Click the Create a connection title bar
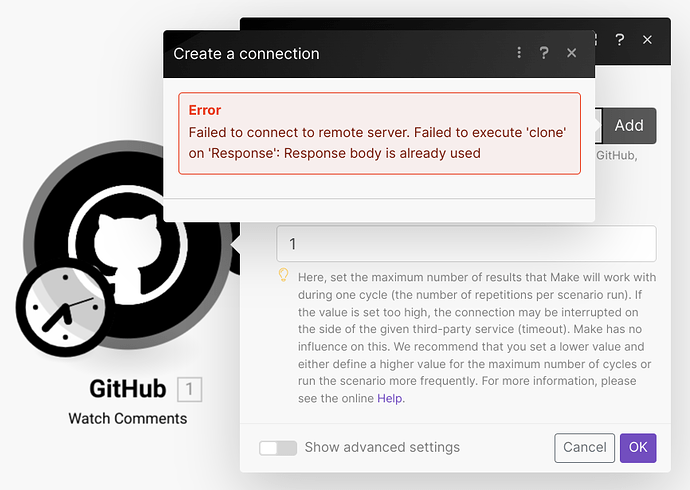 [330, 53]
